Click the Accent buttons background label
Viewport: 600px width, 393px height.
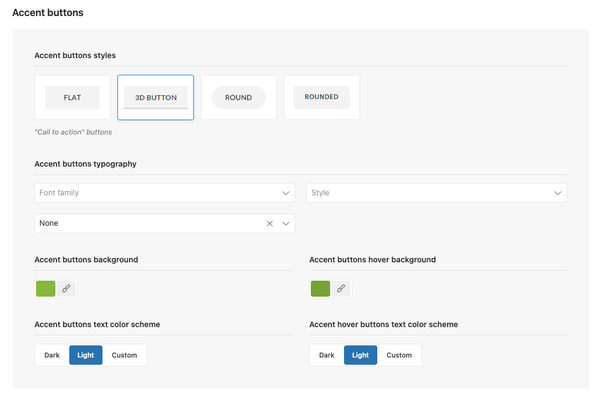click(86, 259)
